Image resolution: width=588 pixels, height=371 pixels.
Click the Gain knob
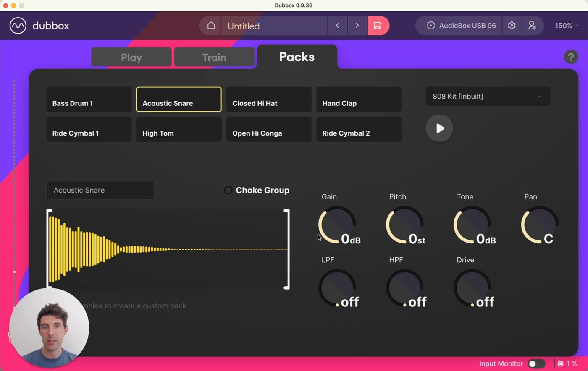(337, 225)
